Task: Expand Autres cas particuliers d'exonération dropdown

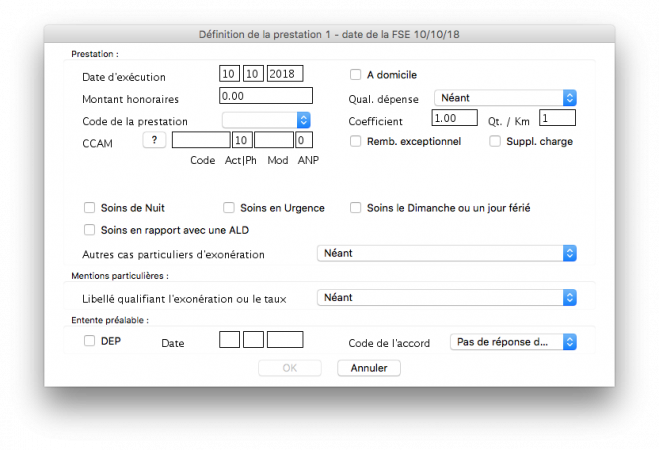Action: point(447,253)
